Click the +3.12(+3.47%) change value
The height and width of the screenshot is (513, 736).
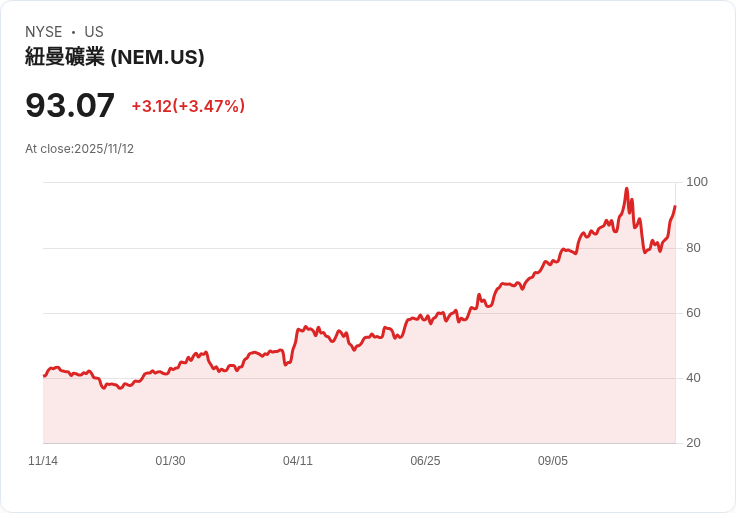coord(188,106)
